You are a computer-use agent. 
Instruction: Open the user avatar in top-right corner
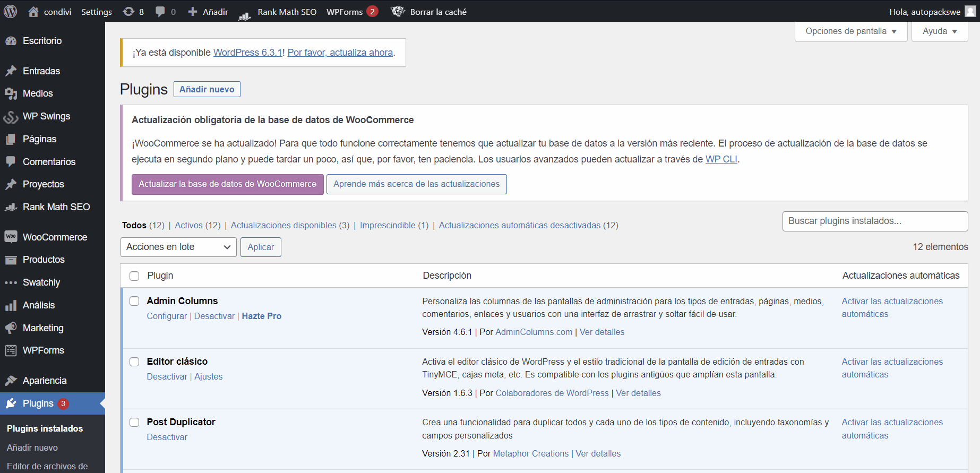[x=970, y=12]
